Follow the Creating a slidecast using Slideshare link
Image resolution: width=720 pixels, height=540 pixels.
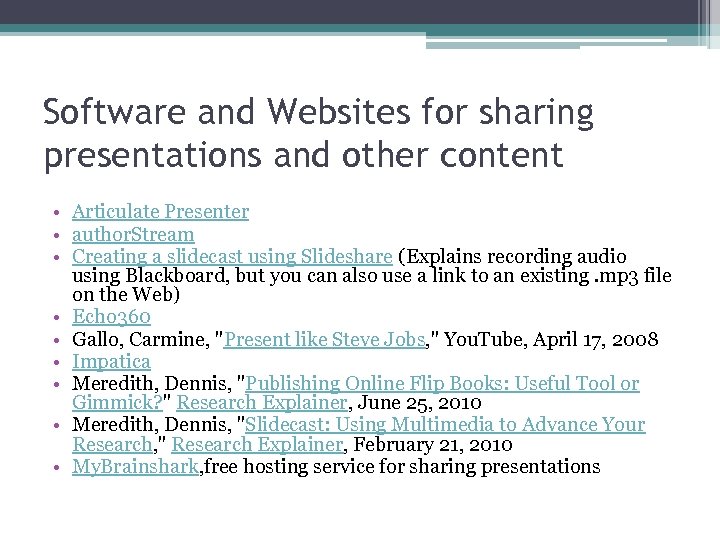click(232, 256)
